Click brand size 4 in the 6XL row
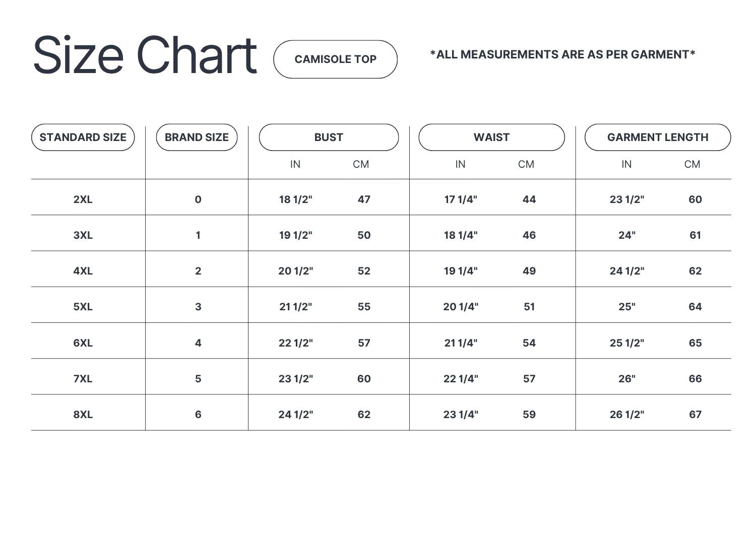This screenshot has width=756, height=544. (x=198, y=343)
